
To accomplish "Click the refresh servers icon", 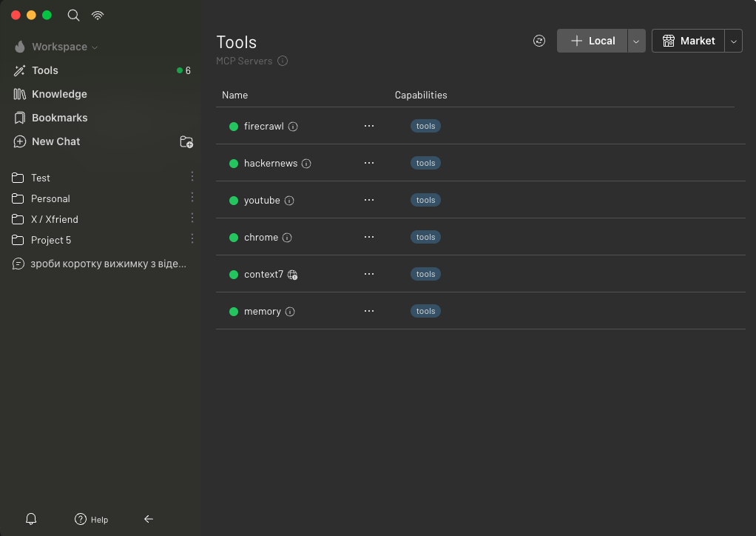I will coord(539,41).
